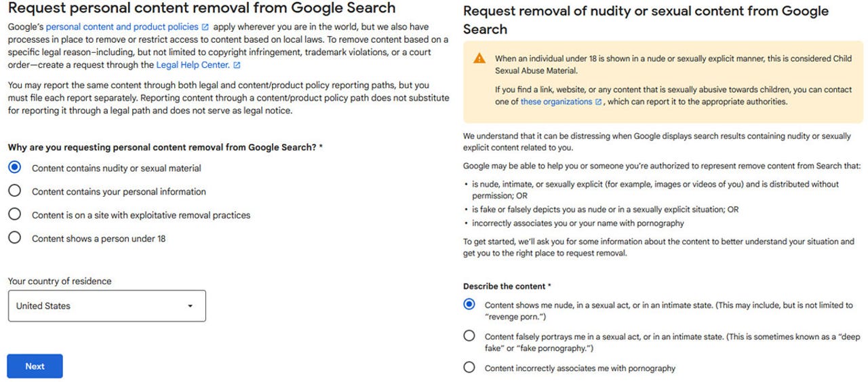Pick "Content incorrectly associates me with pornography"
868x382 pixels.
(469, 368)
